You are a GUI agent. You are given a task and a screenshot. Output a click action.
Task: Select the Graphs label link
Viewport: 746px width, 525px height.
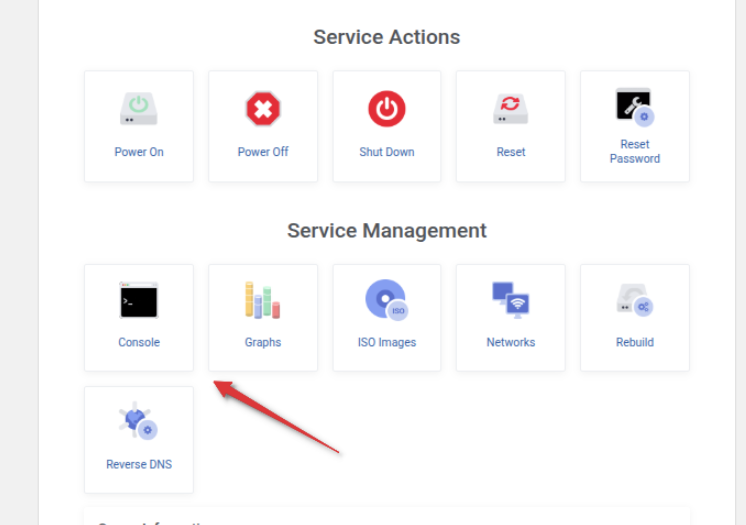[263, 342]
